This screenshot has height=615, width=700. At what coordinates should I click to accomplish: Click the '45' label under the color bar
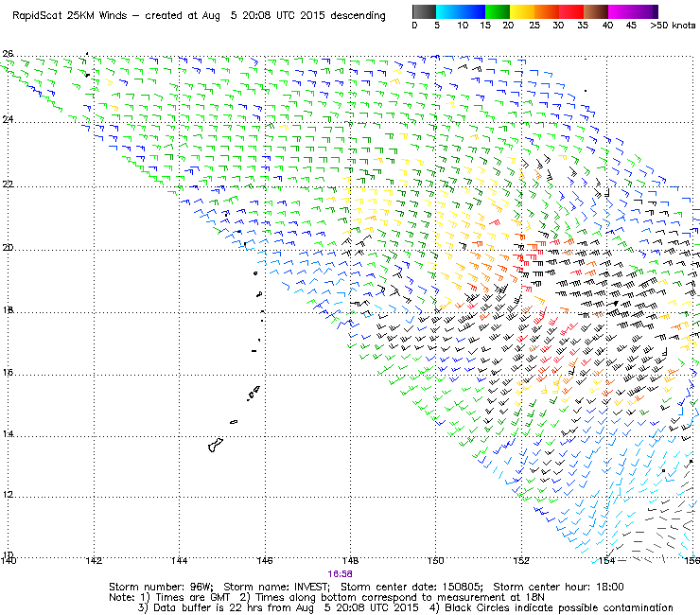(631, 26)
